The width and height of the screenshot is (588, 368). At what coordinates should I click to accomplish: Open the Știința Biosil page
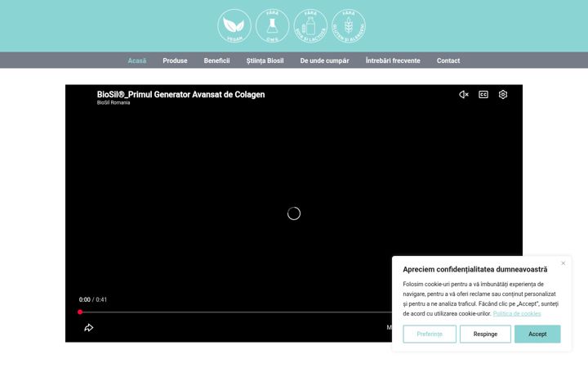(265, 61)
